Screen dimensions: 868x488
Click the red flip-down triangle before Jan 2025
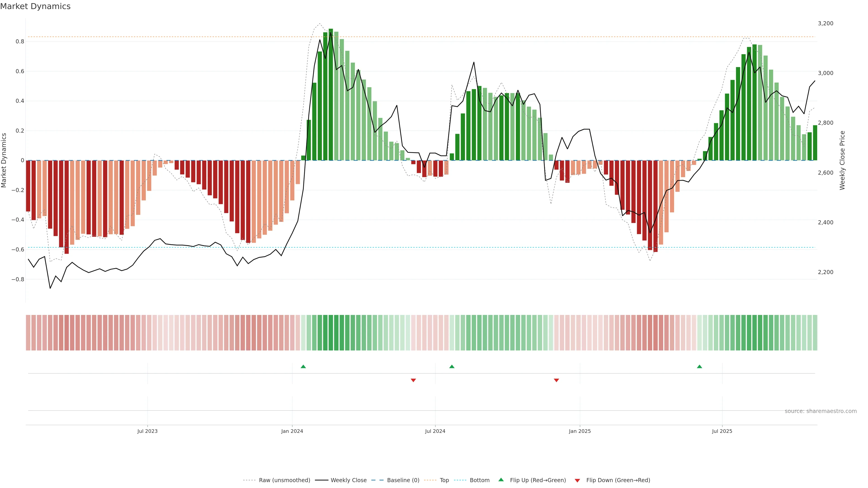point(556,380)
